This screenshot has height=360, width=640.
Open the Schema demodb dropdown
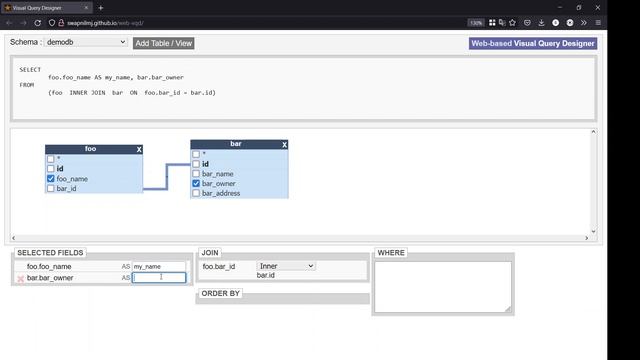pyautogui.click(x=86, y=42)
